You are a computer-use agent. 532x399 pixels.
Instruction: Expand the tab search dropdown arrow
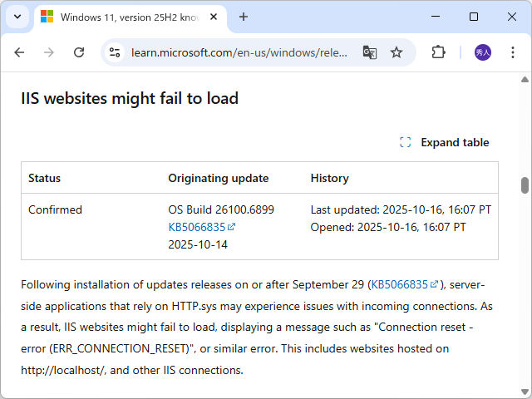[x=17, y=17]
